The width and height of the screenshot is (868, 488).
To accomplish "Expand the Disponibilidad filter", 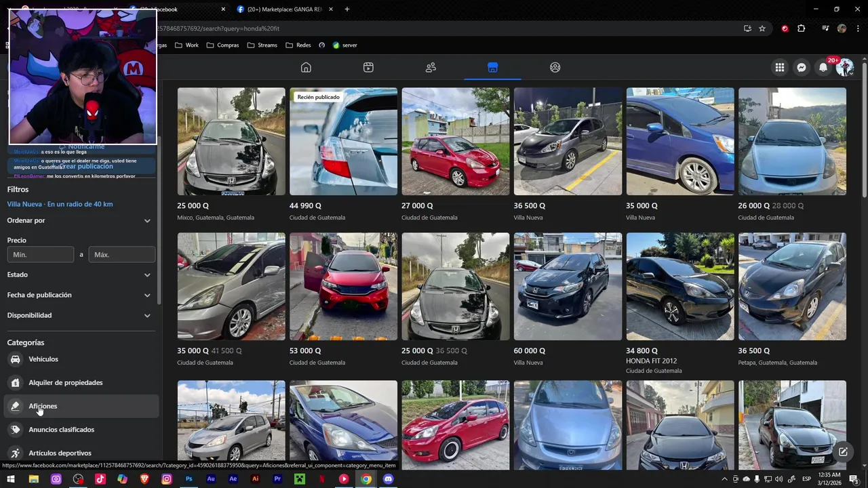I will pos(80,315).
